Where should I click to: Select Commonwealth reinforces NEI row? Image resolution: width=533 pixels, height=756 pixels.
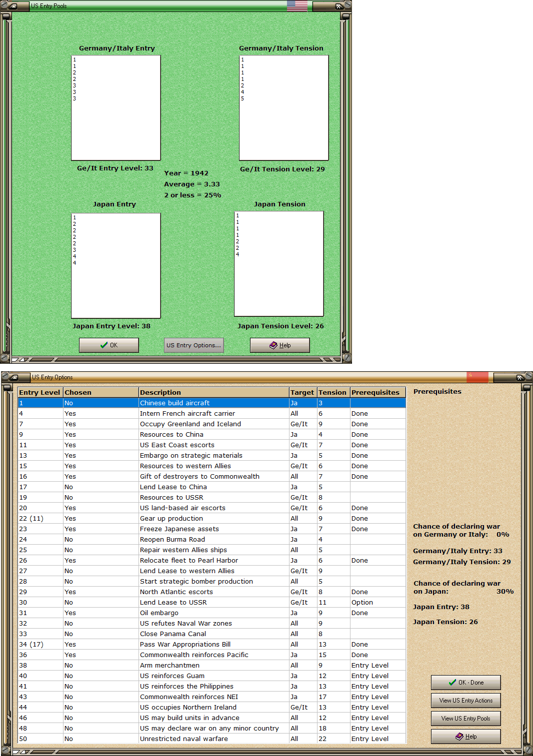pos(211,697)
